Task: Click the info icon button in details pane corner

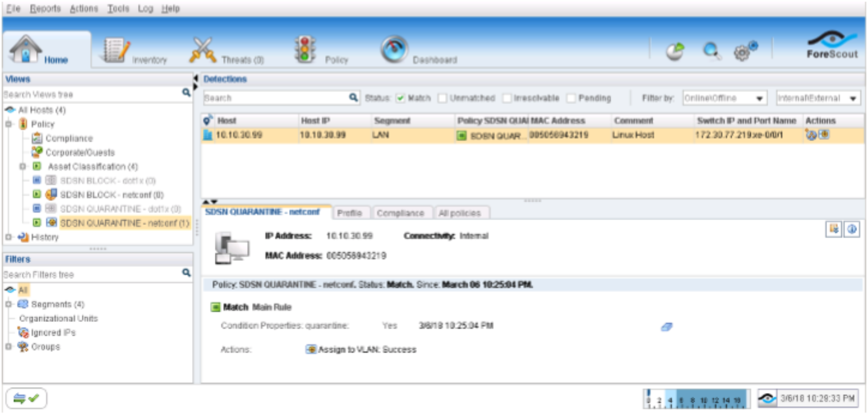Action: click(852, 229)
